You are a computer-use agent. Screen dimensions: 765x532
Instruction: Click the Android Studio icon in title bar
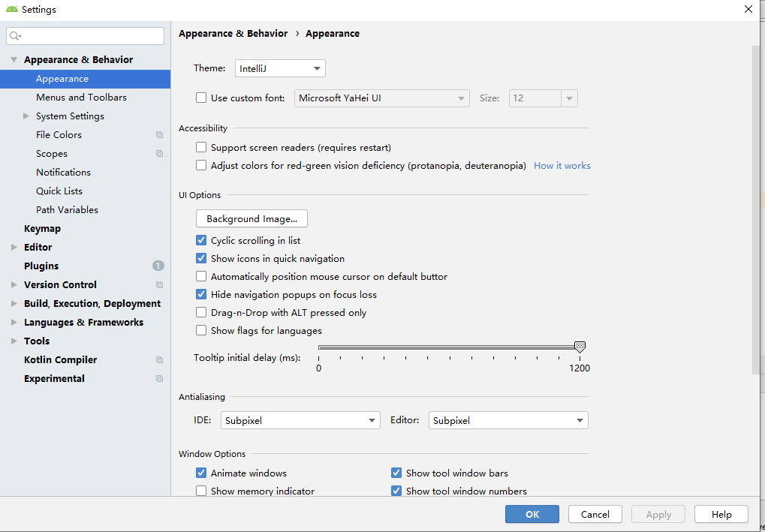coord(12,10)
